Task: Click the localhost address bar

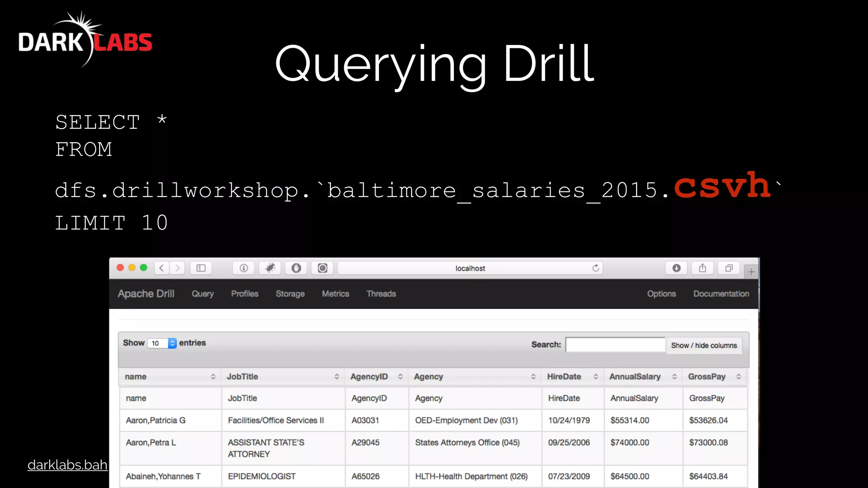Action: tap(470, 268)
